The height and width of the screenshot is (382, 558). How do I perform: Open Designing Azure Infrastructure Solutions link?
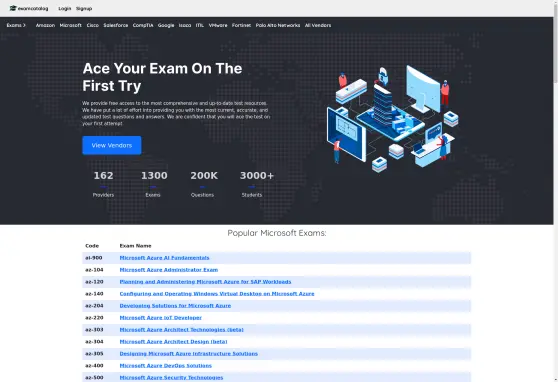click(189, 354)
